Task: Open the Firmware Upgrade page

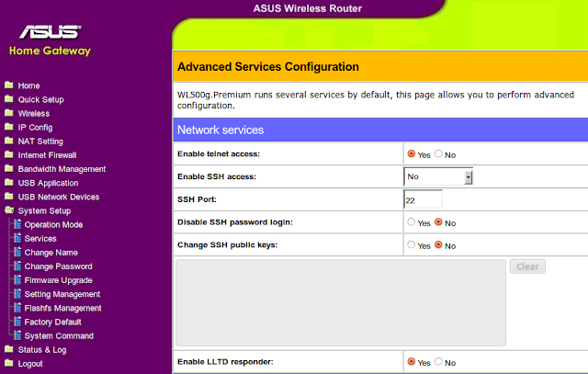Action: pyautogui.click(x=58, y=280)
